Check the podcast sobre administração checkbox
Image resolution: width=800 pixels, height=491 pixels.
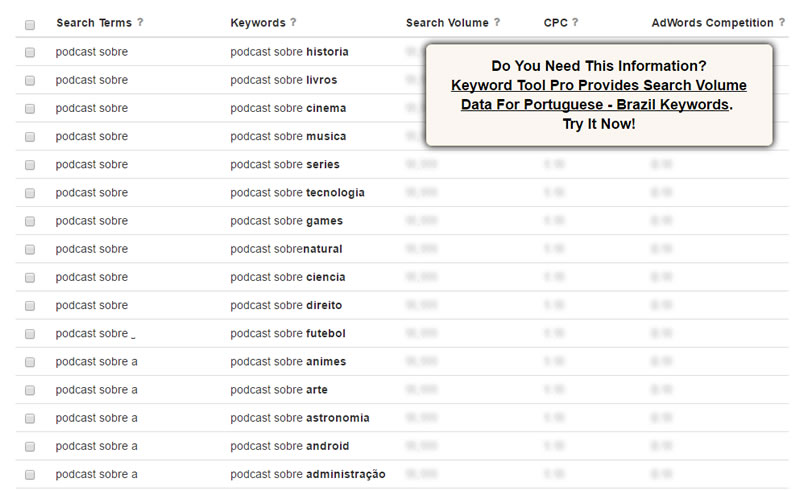coord(30,475)
